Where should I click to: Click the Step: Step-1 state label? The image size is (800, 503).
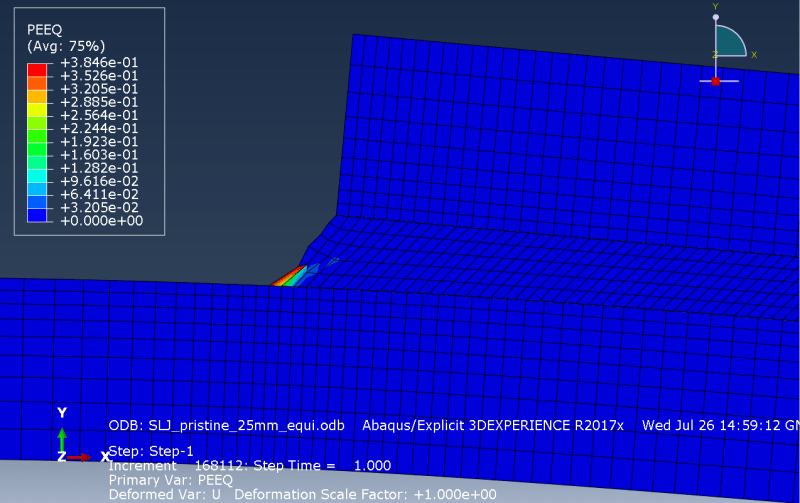tap(151, 451)
